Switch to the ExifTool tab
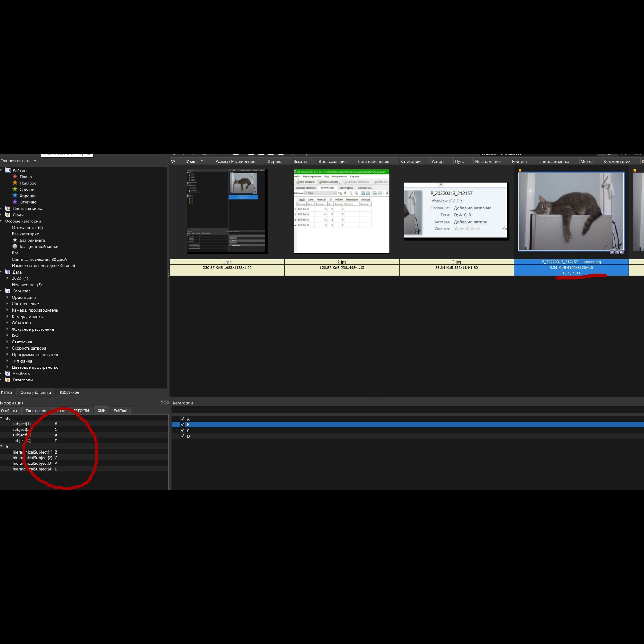Viewport: 644px width, 644px height. (x=120, y=411)
